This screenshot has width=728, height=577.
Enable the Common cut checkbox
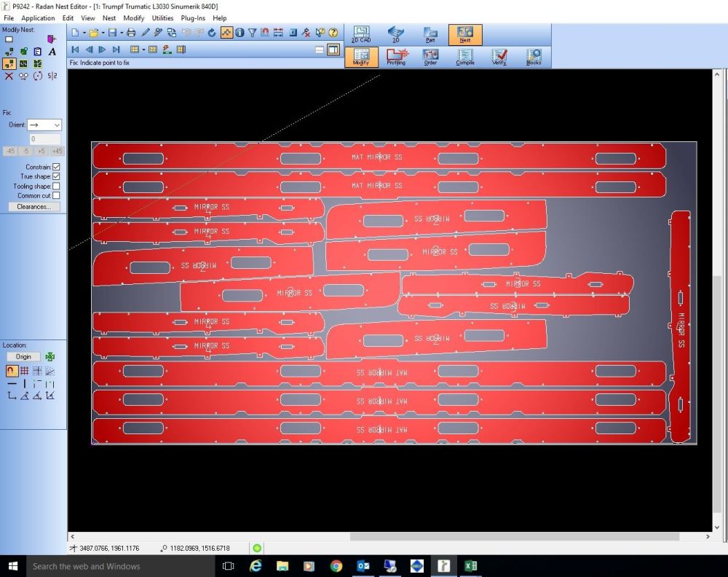[56, 196]
